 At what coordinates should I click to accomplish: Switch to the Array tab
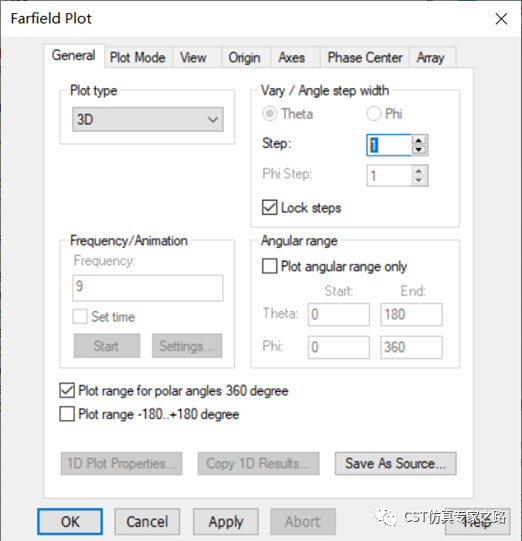tap(430, 58)
